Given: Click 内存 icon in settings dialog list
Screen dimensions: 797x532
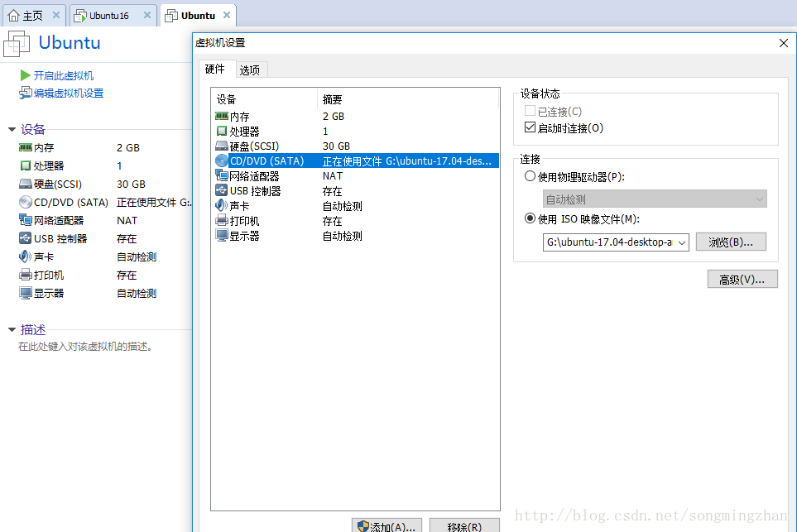Looking at the screenshot, I should pos(222,117).
